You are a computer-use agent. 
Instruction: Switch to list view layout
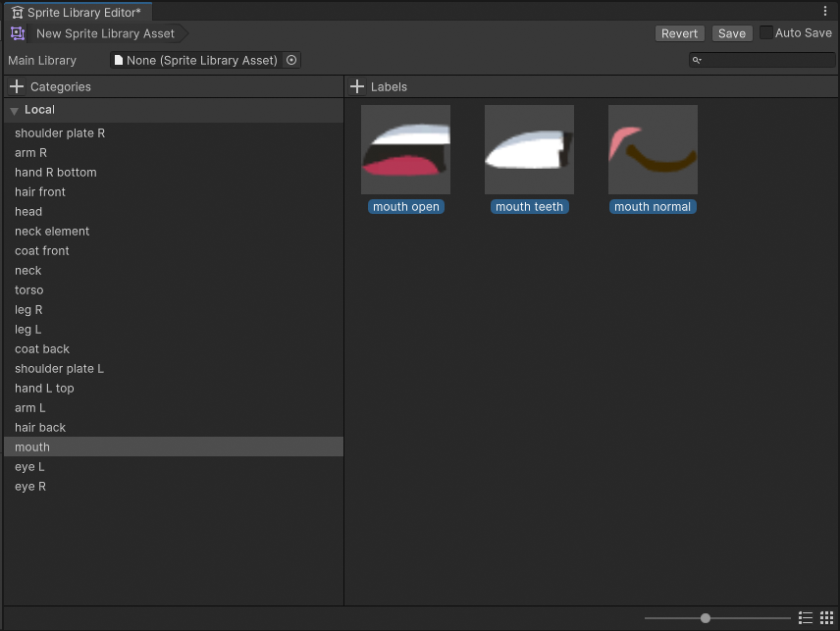pos(806,618)
